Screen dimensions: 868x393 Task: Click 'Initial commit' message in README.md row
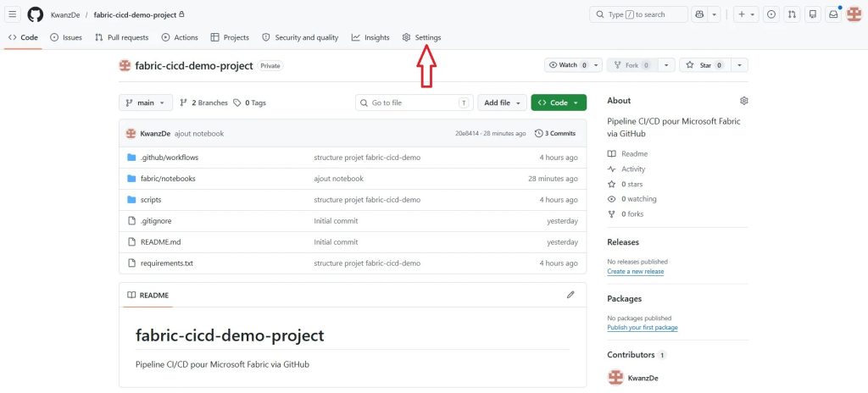point(336,242)
